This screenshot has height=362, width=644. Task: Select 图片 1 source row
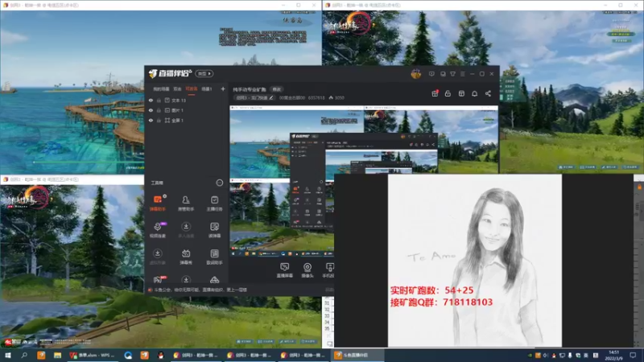(188, 110)
